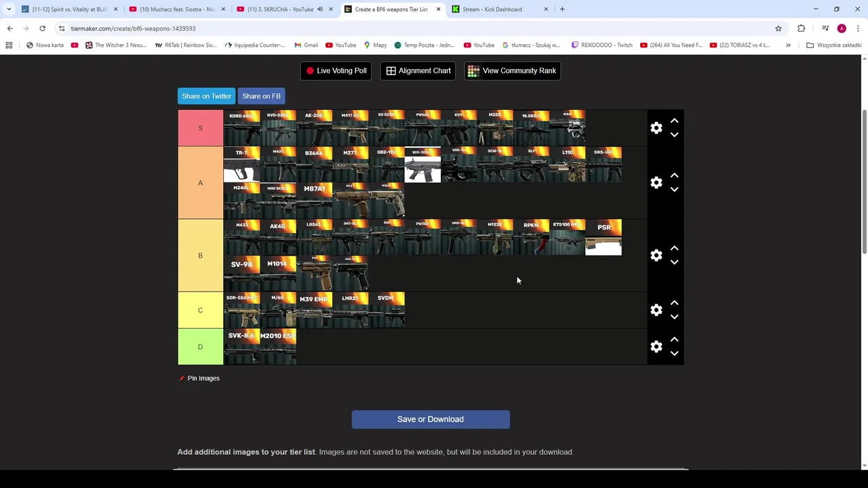This screenshot has height=488, width=868.
Task: Open settings gear for B tier row
Action: [x=656, y=256]
